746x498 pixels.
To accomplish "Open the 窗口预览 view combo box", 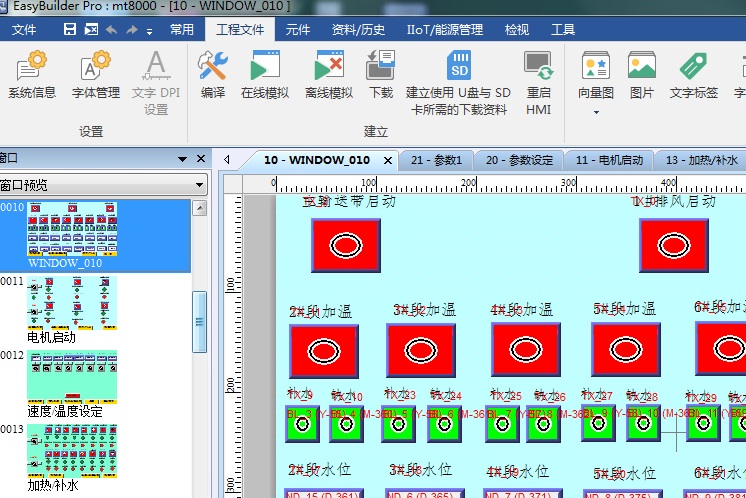I will [x=103, y=185].
